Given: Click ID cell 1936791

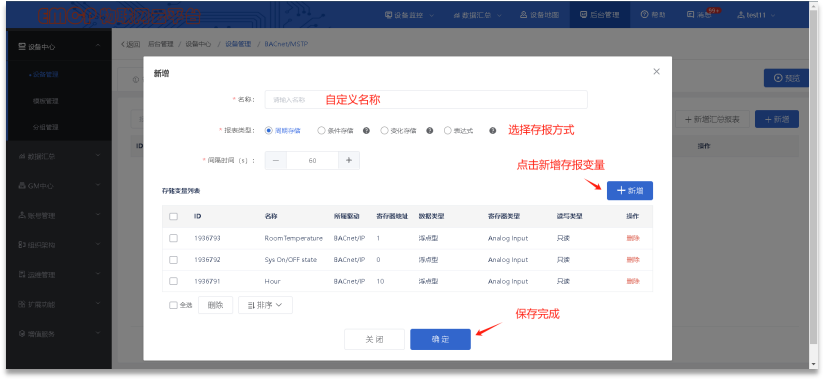Looking at the screenshot, I should pos(207,281).
